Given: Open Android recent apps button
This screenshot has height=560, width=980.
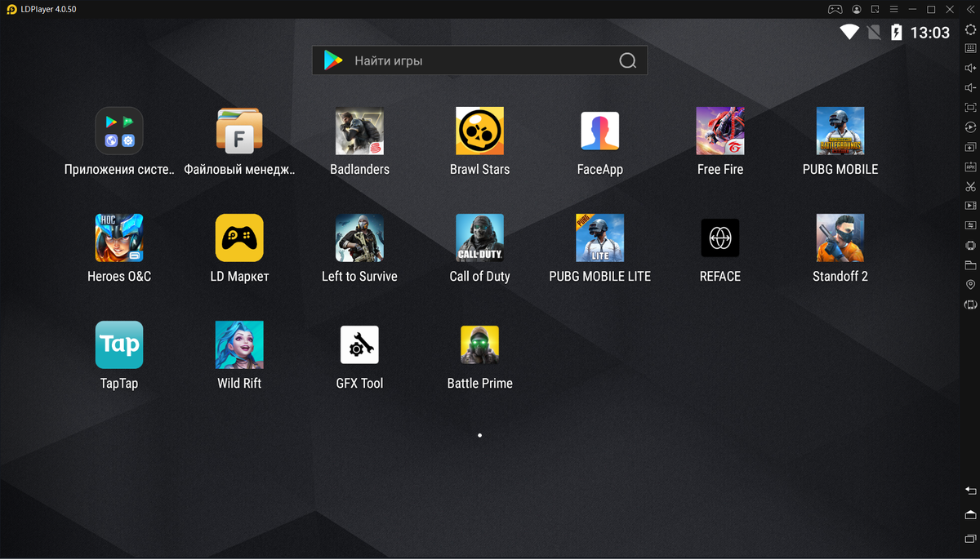Looking at the screenshot, I should (970, 539).
